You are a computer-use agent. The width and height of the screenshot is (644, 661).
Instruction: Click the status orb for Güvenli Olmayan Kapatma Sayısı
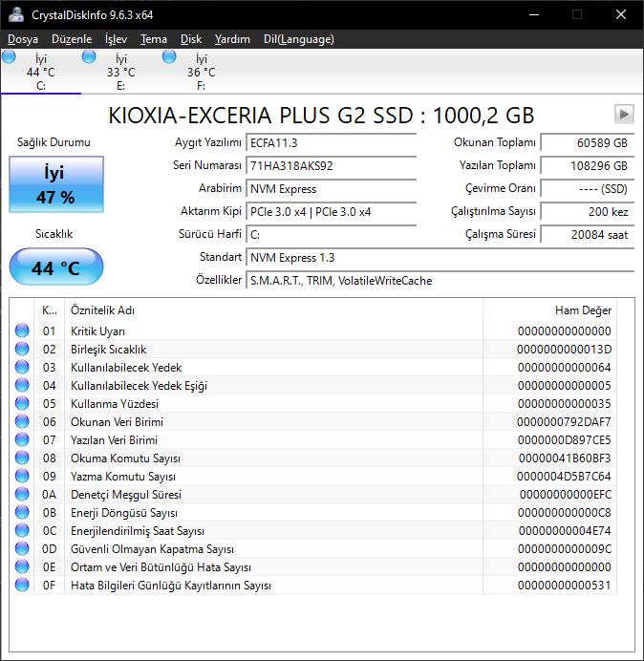(22, 548)
